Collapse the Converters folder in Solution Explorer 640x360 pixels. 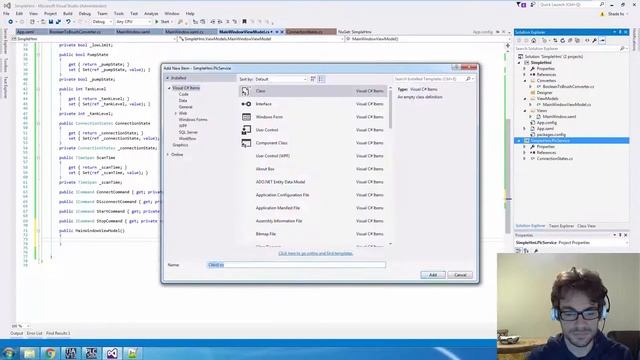525,81
